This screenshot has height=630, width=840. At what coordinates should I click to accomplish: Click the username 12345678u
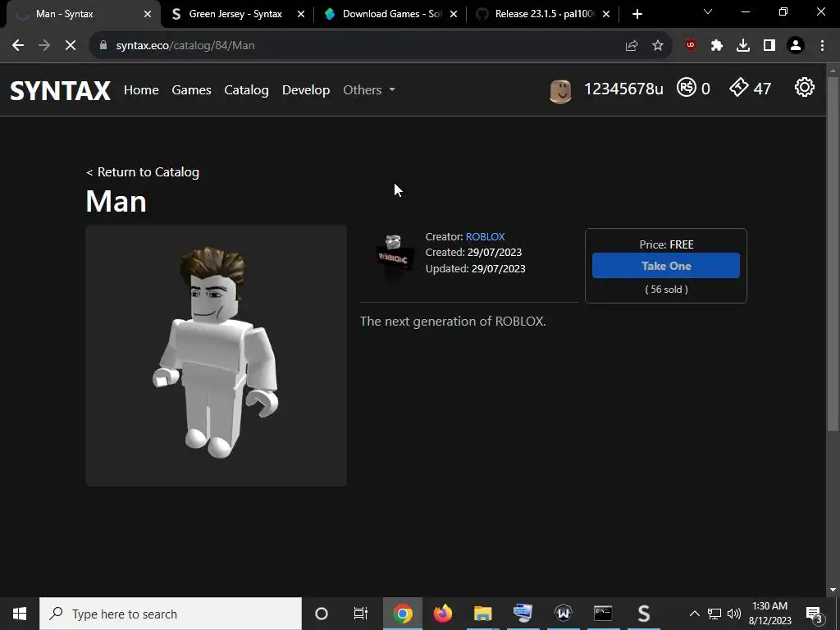pos(623,89)
